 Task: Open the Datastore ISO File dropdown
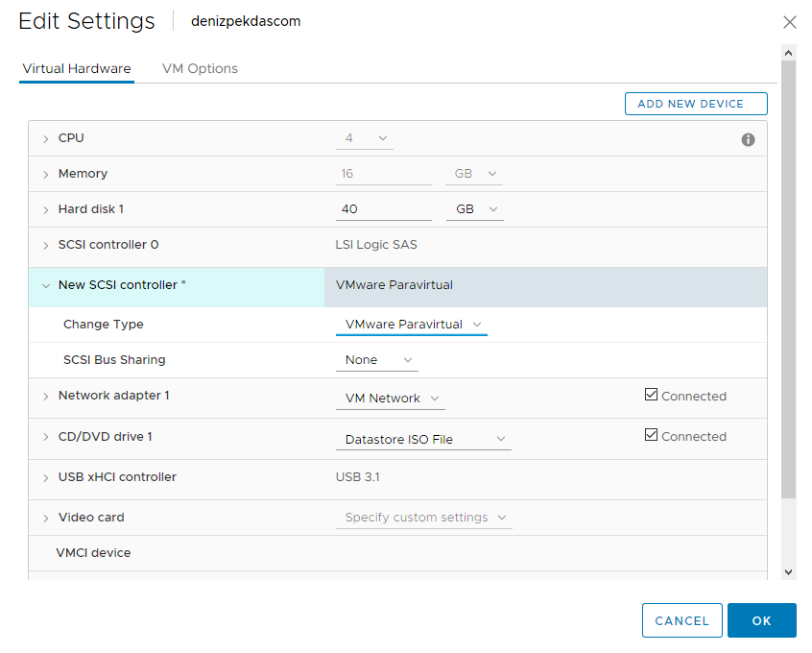pyautogui.click(x=423, y=440)
